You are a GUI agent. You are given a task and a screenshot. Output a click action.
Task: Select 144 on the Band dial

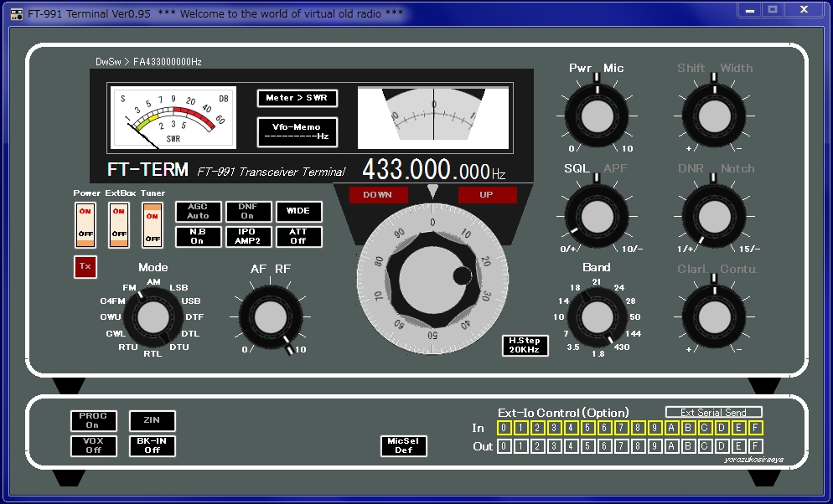point(634,334)
